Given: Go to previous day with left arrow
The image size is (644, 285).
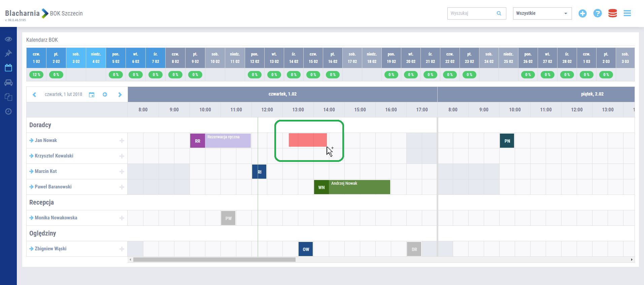Looking at the screenshot, I should point(34,95).
